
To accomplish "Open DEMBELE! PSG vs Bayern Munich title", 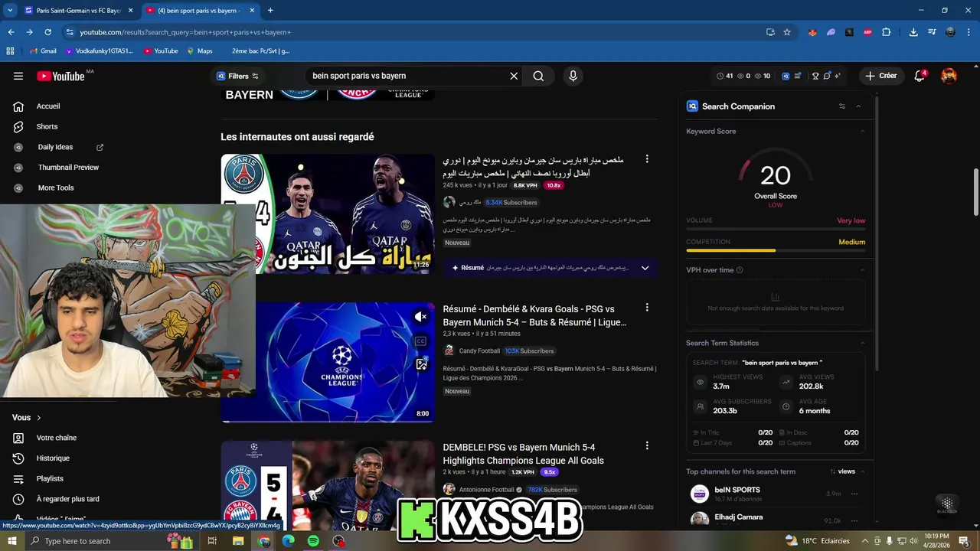I will [x=524, y=454].
